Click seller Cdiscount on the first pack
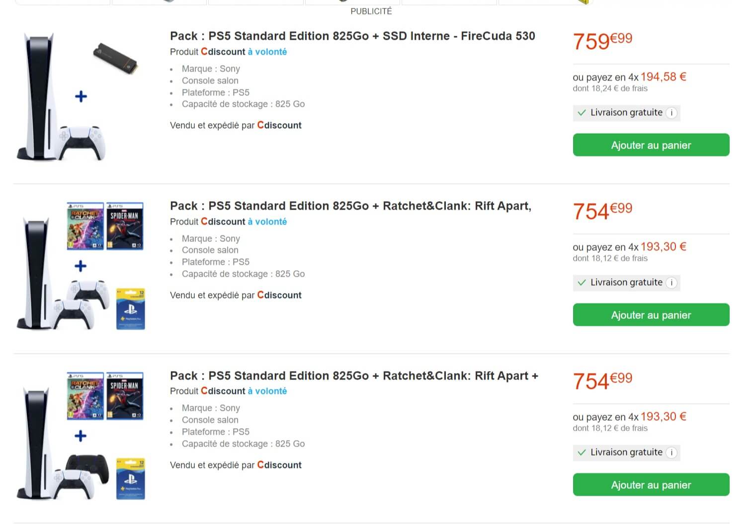756x532 pixels. point(279,125)
